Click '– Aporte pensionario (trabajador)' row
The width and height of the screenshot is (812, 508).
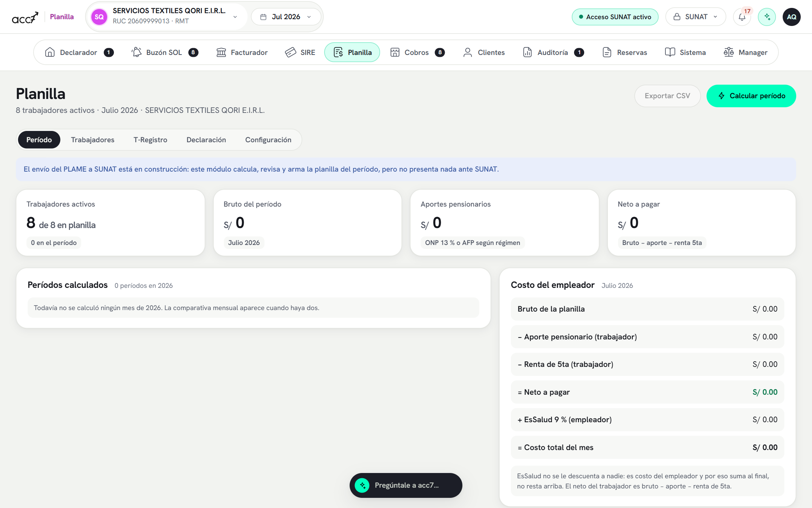[647, 337]
